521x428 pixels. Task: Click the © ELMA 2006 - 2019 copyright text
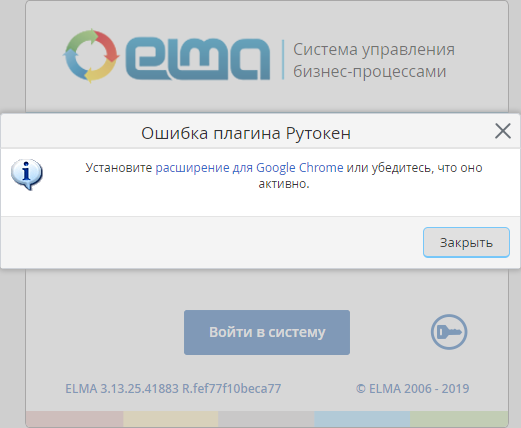(412, 389)
